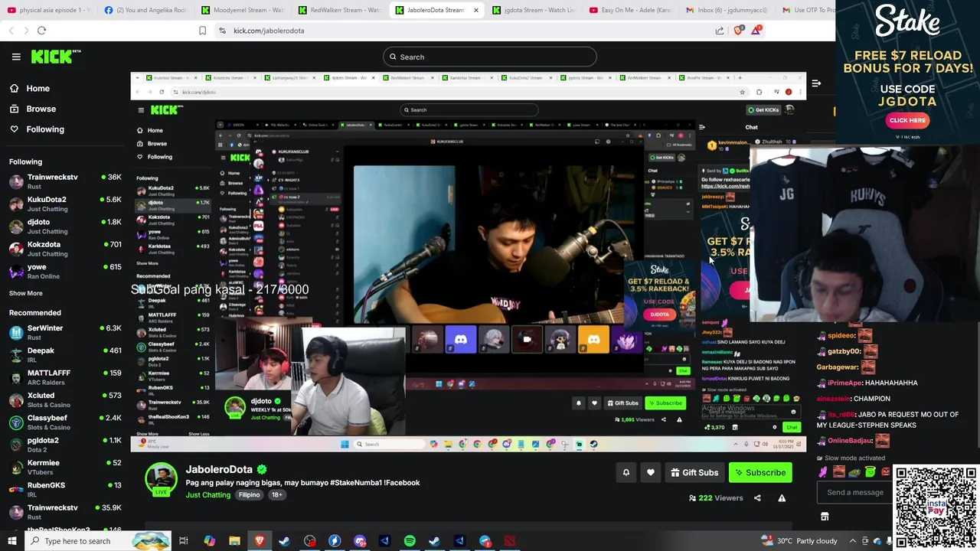
Task: Open KukuDota2 in the Following list
Action: (x=65, y=204)
